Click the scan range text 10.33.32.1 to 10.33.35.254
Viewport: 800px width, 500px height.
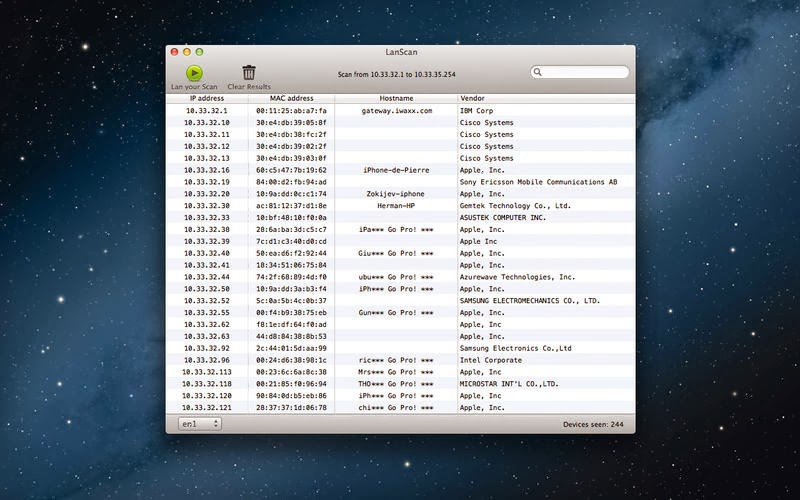click(x=396, y=74)
